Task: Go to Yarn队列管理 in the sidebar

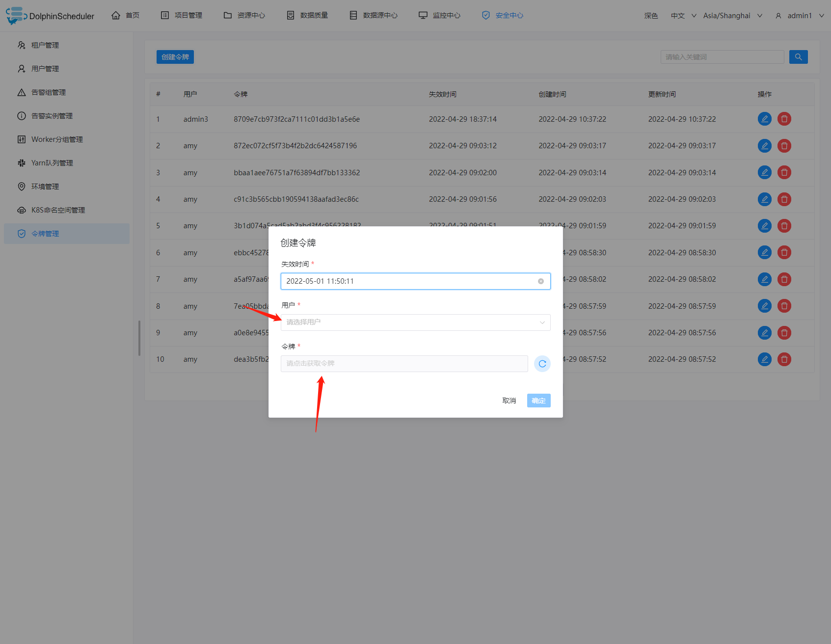Action: pyautogui.click(x=67, y=163)
